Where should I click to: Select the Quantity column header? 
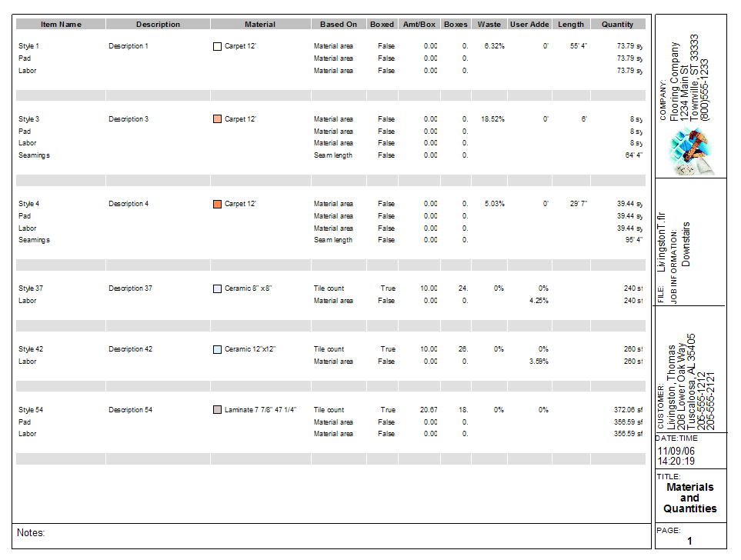(x=617, y=25)
